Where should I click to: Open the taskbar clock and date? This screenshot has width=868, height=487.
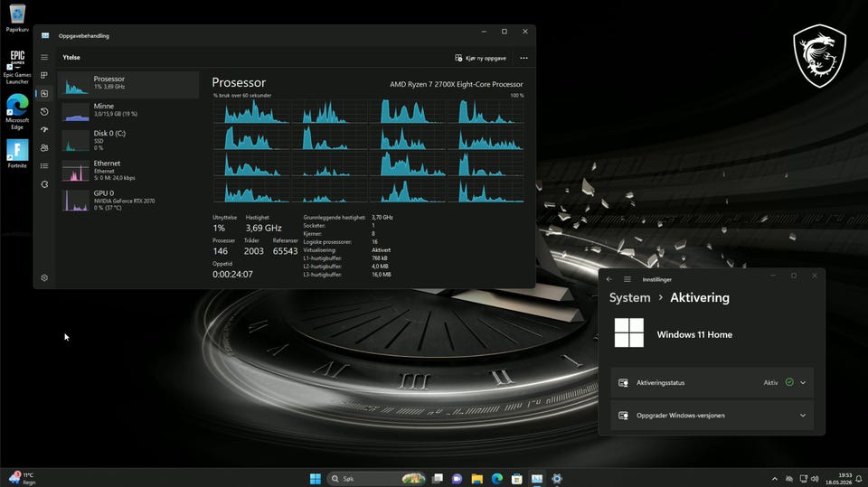tap(839, 479)
